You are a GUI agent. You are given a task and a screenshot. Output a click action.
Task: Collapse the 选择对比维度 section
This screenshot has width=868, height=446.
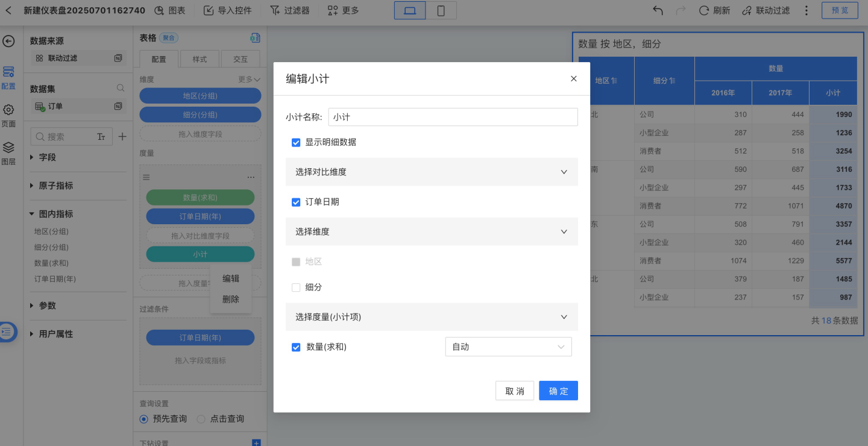click(x=564, y=172)
